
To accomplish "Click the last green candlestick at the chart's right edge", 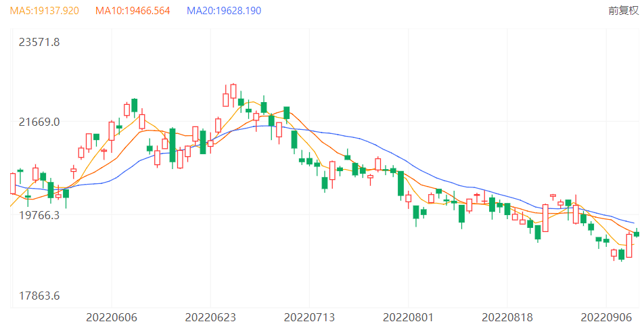I will tap(637, 234).
